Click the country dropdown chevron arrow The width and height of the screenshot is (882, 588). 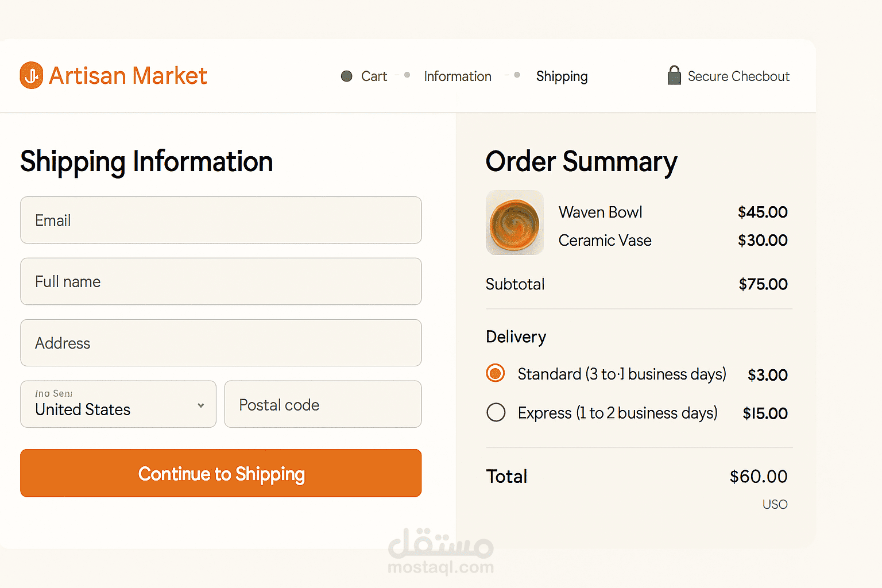pyautogui.click(x=201, y=405)
